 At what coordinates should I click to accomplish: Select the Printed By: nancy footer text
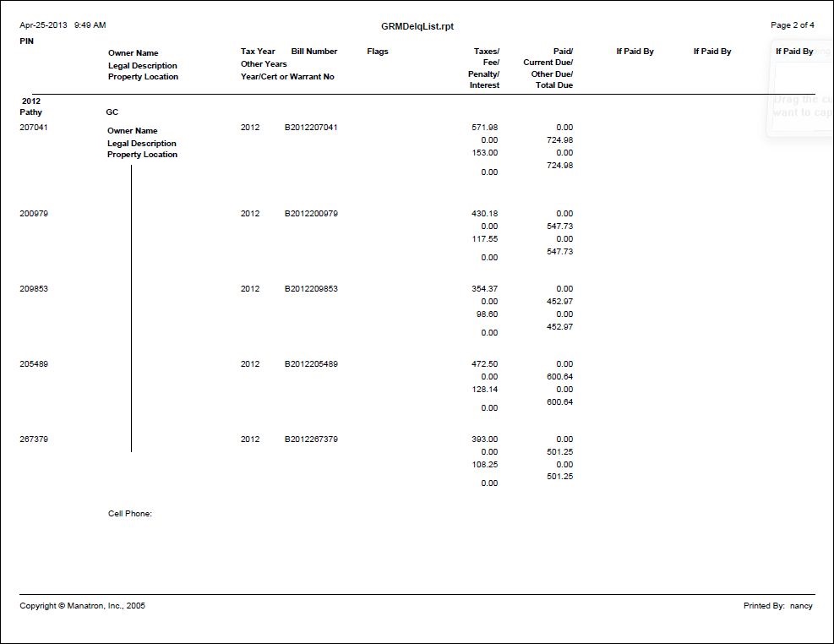point(778,606)
